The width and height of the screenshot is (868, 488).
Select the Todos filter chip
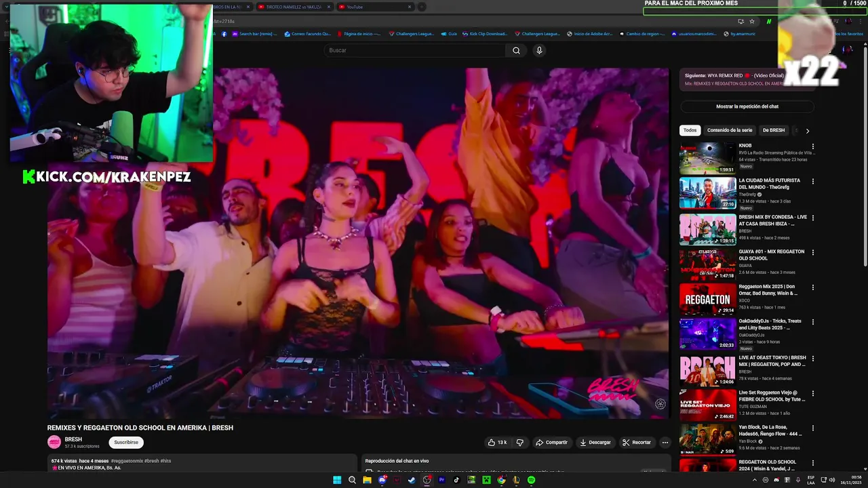click(x=690, y=130)
